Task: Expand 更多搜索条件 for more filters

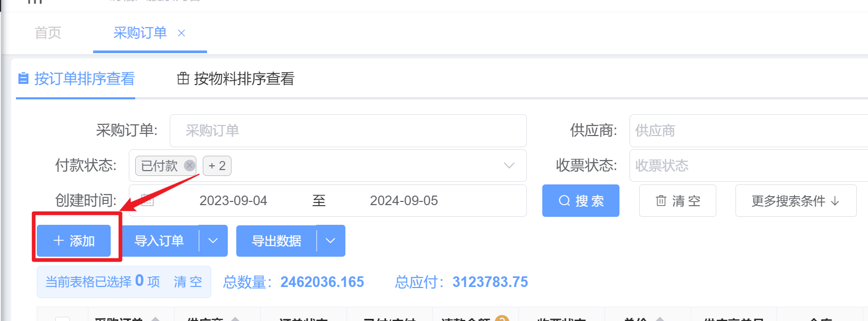Action: coord(796,201)
